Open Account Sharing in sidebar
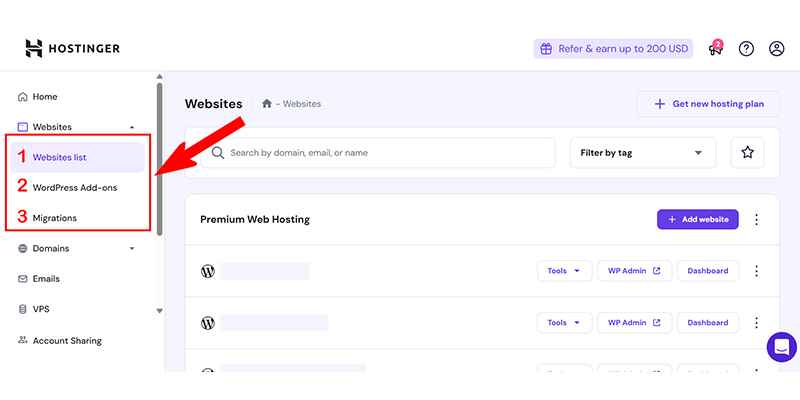 click(x=67, y=340)
